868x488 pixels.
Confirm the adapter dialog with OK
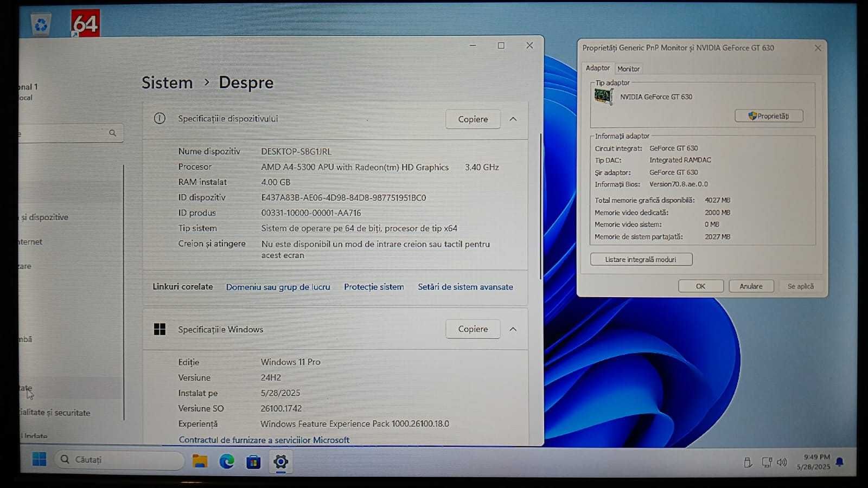click(701, 286)
